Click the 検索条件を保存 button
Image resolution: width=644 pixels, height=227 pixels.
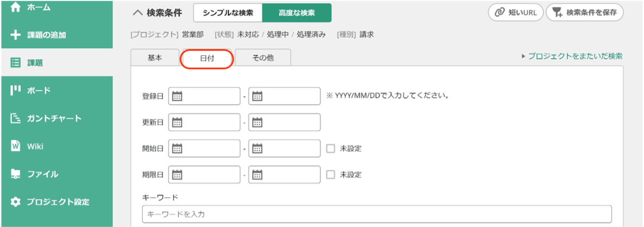pyautogui.click(x=584, y=12)
